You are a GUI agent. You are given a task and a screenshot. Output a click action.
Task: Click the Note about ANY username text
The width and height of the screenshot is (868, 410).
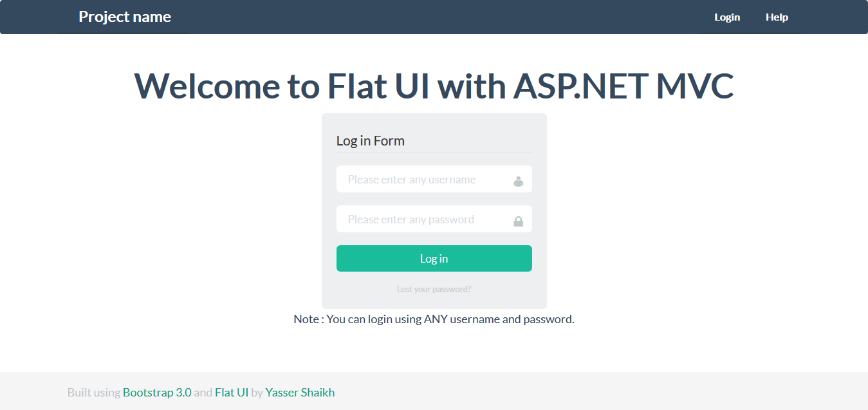click(434, 319)
